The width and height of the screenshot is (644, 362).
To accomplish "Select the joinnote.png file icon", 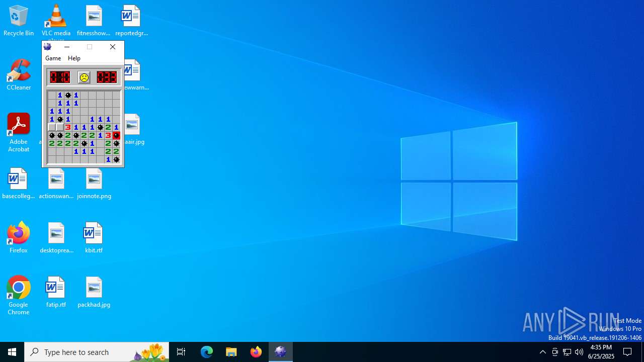I will [94, 184].
